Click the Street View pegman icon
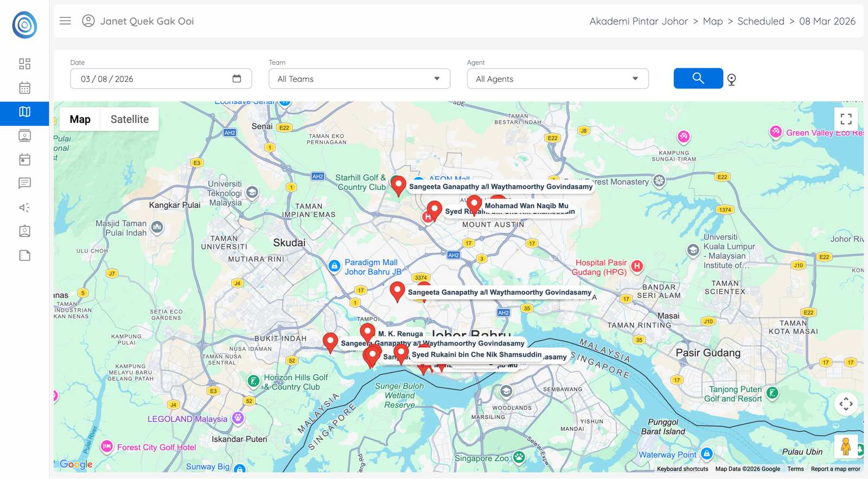868x479 pixels. pos(845,446)
